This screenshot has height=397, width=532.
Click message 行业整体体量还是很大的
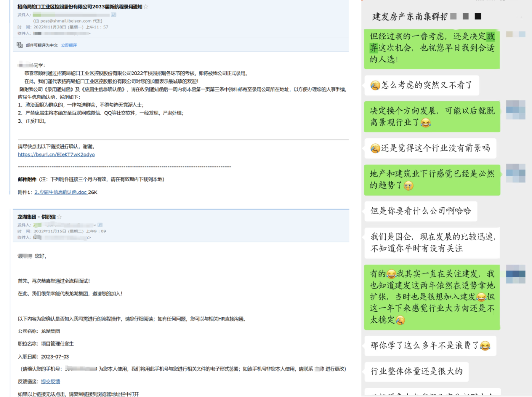[x=417, y=371]
